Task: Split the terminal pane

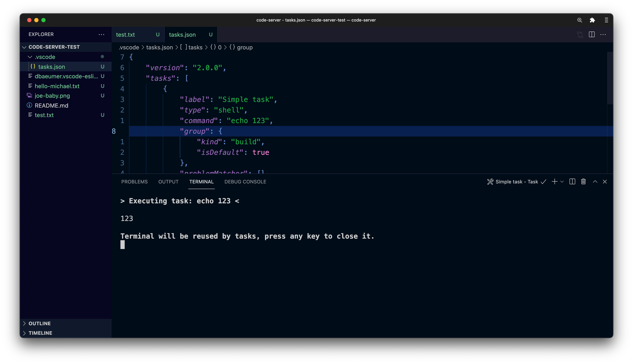Action: point(572,182)
